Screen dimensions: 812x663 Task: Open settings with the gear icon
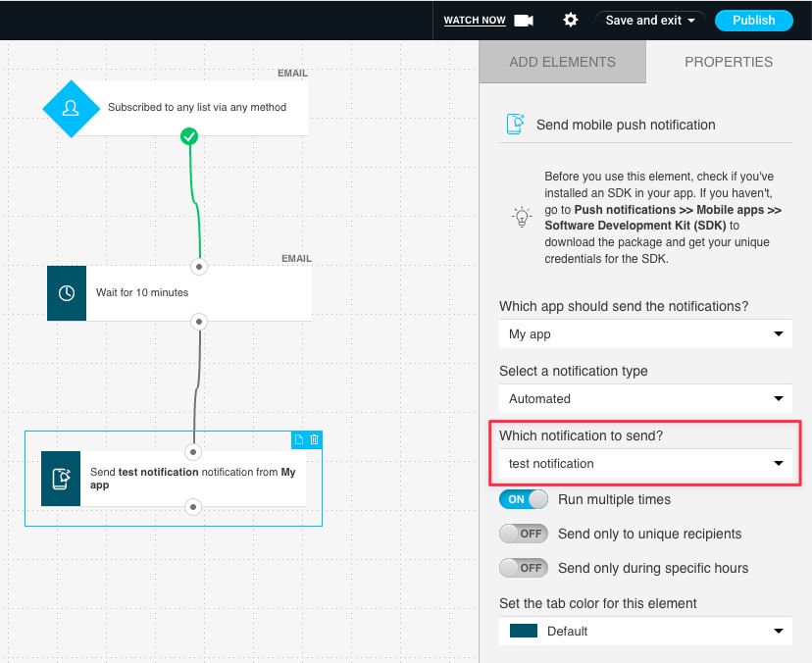pyautogui.click(x=571, y=20)
